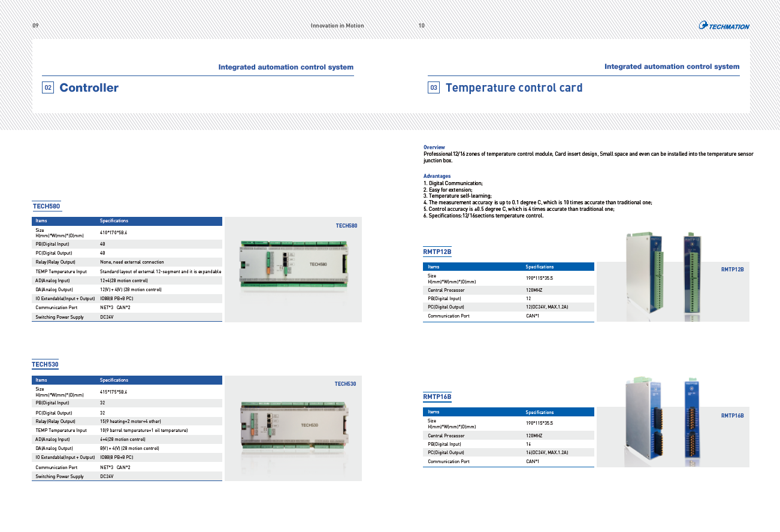This screenshot has width=780, height=532.
Task: Click the underlined RMTP12B heading above its table
Action: click(x=437, y=252)
